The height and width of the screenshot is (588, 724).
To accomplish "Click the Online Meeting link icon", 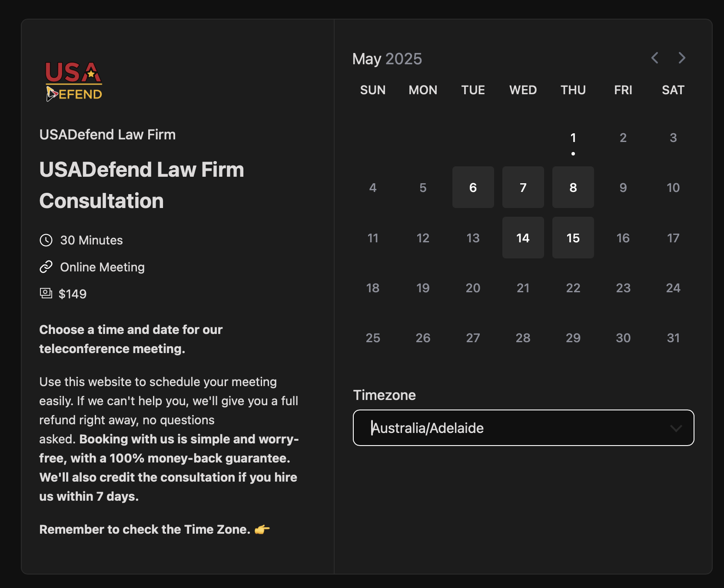I will pos(46,267).
